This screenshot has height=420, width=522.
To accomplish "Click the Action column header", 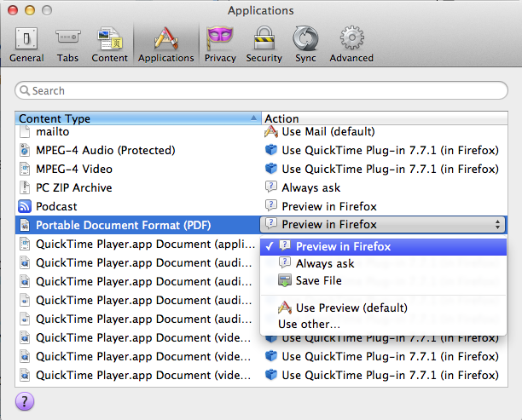I will pos(385,118).
